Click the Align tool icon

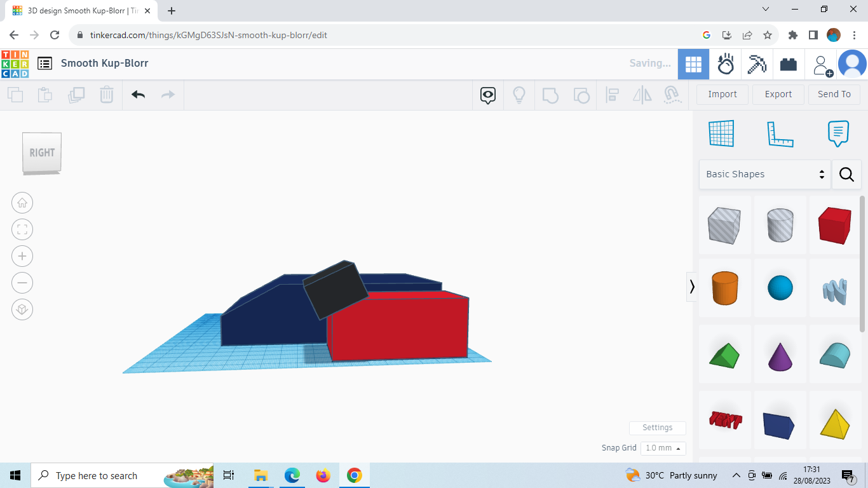[613, 94]
